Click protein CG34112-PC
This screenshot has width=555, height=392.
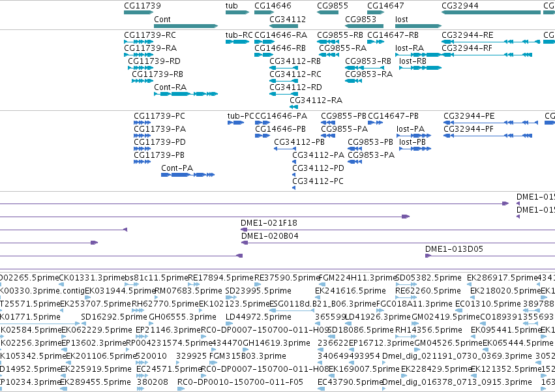pyautogui.click(x=293, y=188)
